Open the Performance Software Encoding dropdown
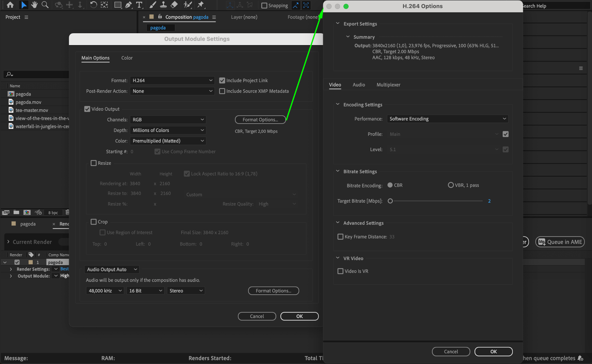The width and height of the screenshot is (592, 364). pos(447,119)
